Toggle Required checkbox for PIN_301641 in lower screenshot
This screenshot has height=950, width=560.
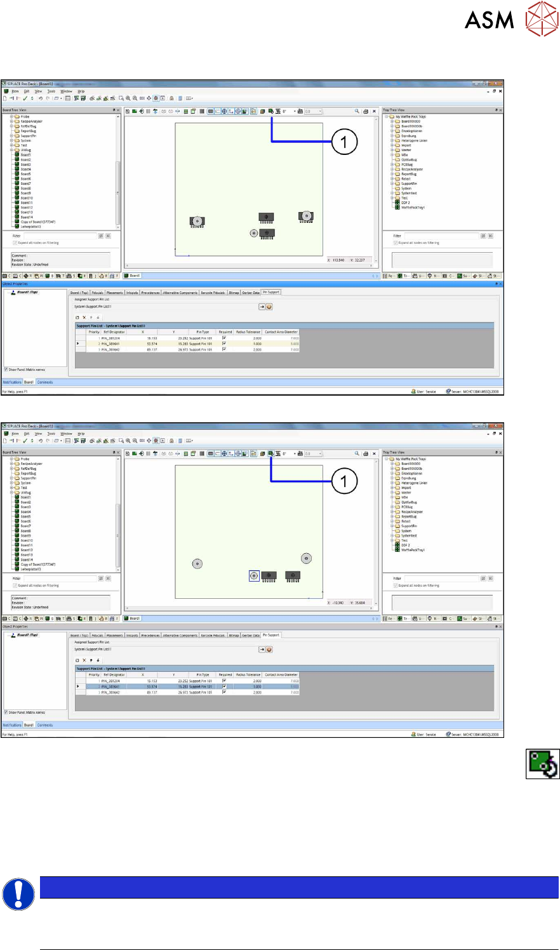224,686
